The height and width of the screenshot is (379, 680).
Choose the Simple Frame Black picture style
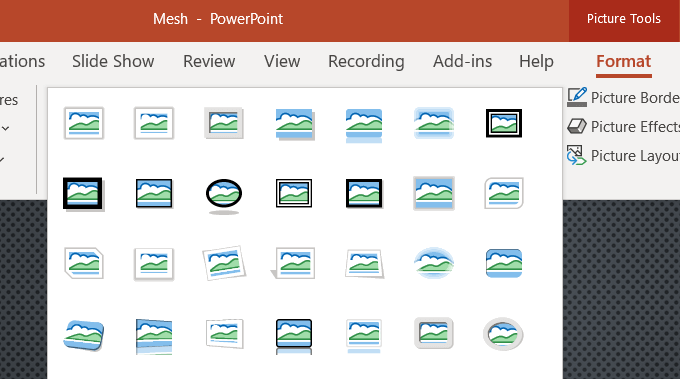[x=154, y=193]
